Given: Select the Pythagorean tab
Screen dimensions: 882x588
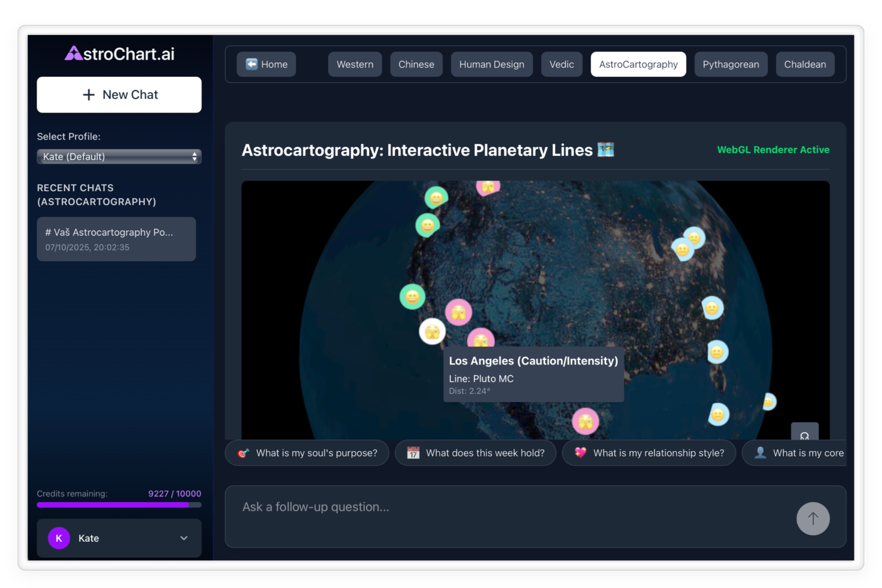Looking at the screenshot, I should pyautogui.click(x=730, y=64).
